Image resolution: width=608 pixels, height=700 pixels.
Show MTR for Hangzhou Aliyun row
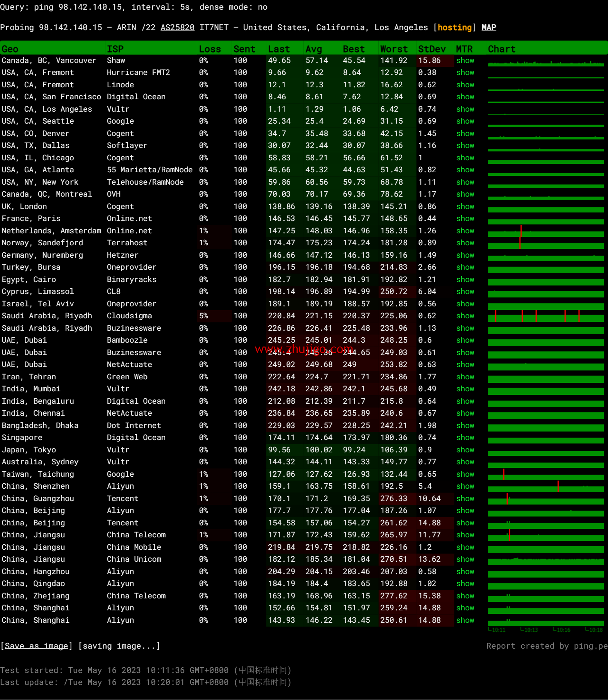tap(465, 572)
